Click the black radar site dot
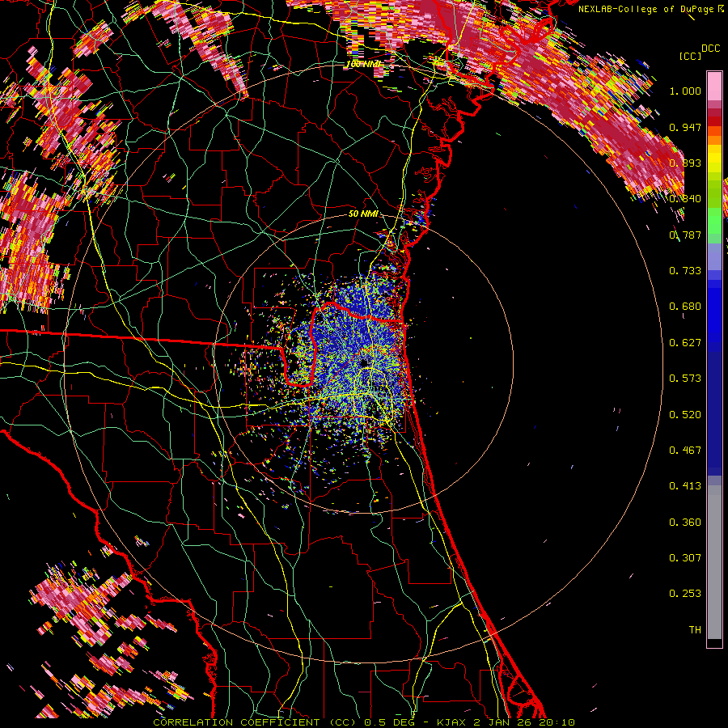728x728 pixels. click(364, 362)
